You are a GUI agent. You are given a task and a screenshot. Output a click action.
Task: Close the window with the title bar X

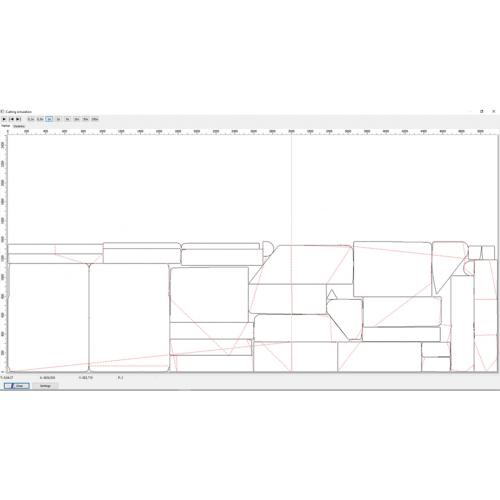(x=494, y=111)
